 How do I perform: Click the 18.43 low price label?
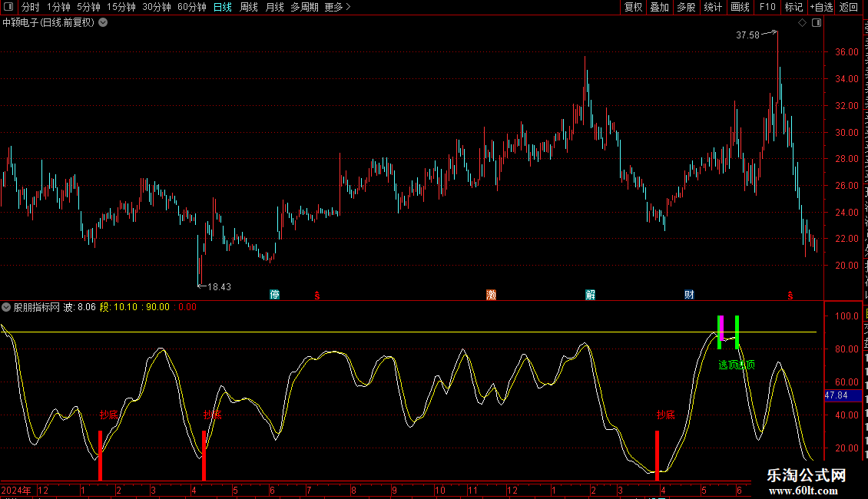(x=219, y=286)
